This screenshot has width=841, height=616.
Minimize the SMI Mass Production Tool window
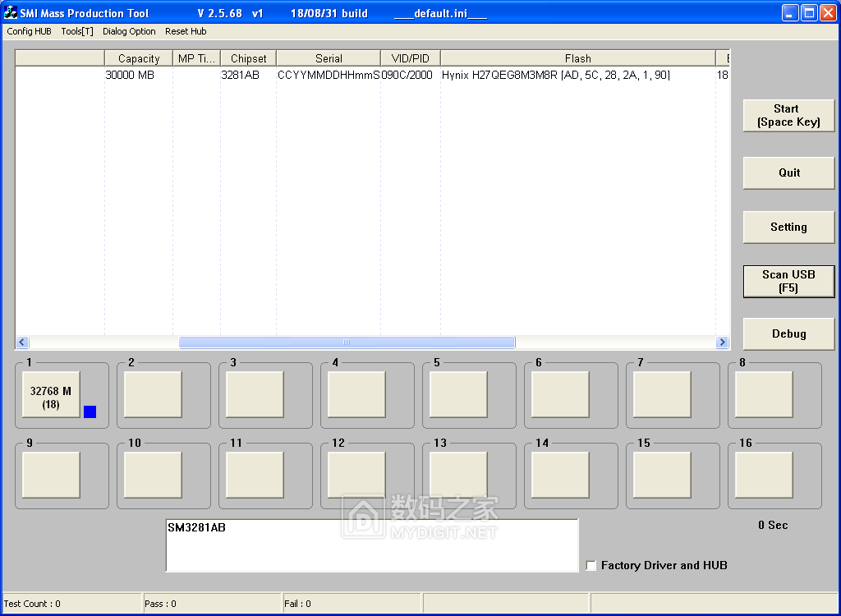(x=789, y=13)
